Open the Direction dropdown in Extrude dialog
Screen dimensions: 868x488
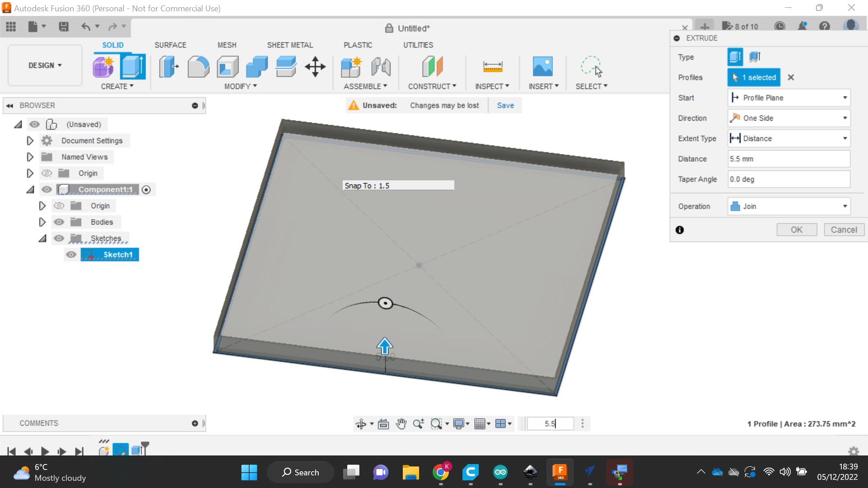[x=844, y=118]
